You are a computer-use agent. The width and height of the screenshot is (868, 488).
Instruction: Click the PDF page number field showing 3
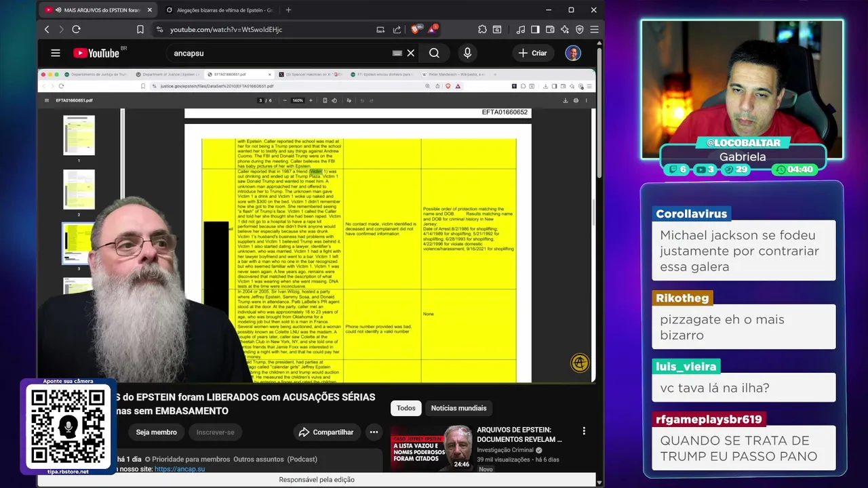point(260,100)
